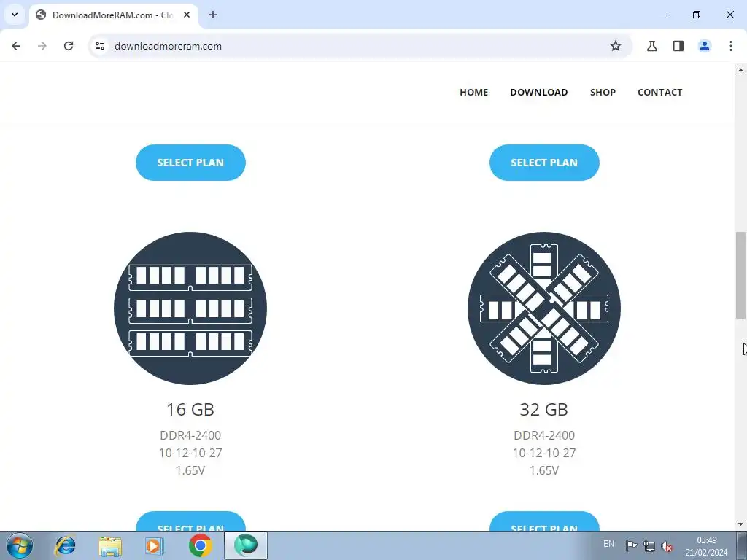View site information icon in address bar
The width and height of the screenshot is (747, 560).
pyautogui.click(x=100, y=46)
